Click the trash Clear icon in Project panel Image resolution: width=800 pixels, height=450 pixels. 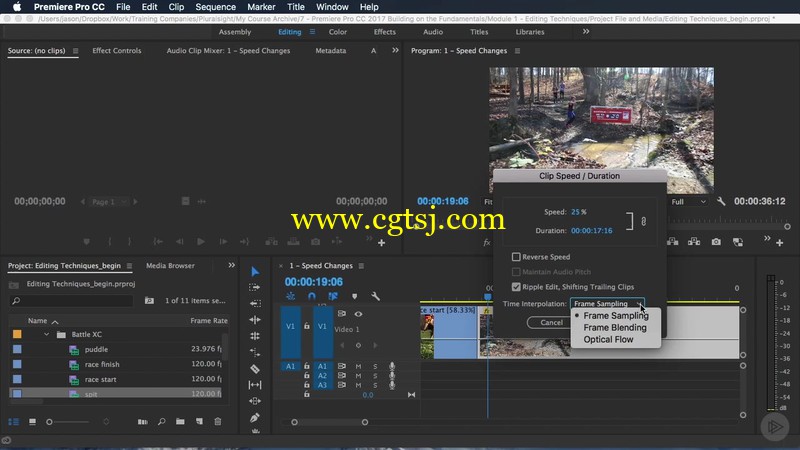pyautogui.click(x=217, y=421)
